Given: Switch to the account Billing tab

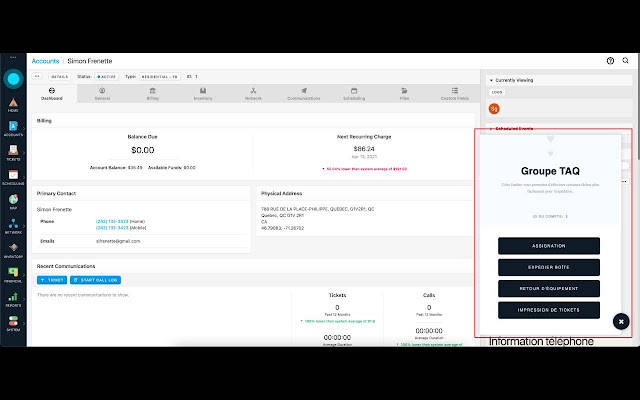Looking at the screenshot, I should (x=153, y=93).
